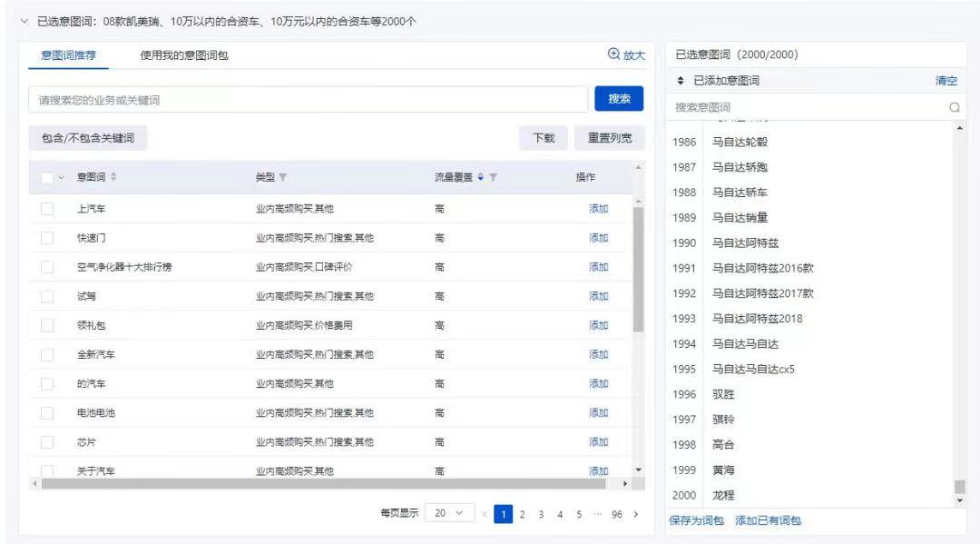Check the 上汽车 row checkbox
Viewport: 980px width, 544px height.
click(x=47, y=209)
